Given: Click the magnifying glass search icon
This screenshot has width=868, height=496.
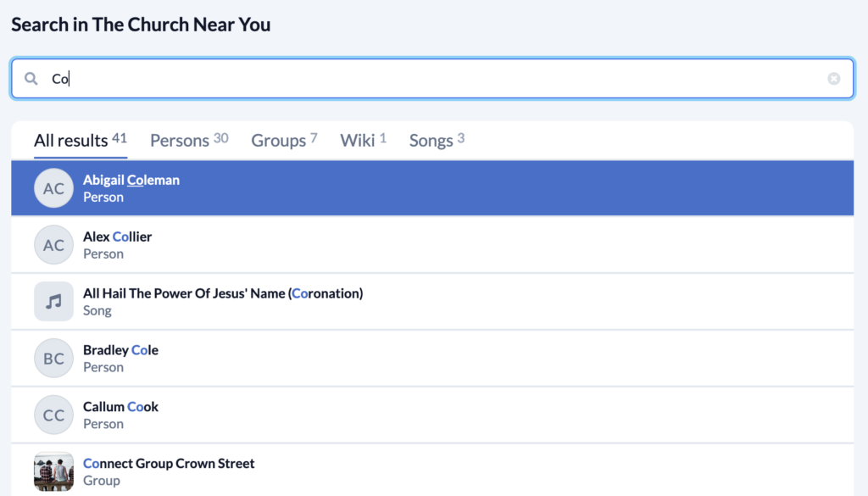Looking at the screenshot, I should click(x=31, y=79).
